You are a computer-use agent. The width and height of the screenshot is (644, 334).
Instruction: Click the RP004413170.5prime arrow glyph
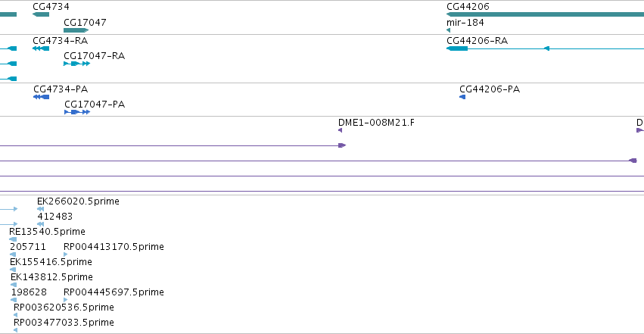65,254
